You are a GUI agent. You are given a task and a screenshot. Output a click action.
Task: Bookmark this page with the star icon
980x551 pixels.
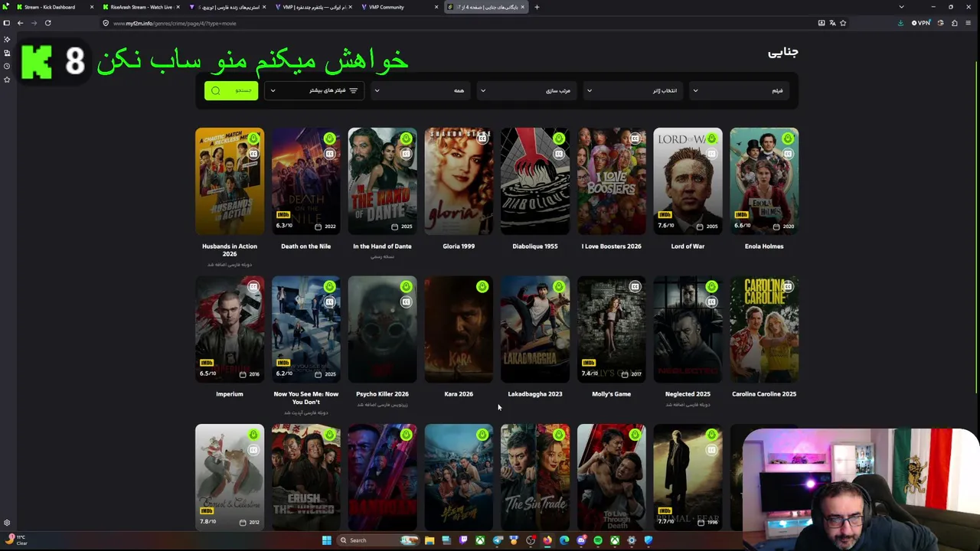tap(843, 23)
